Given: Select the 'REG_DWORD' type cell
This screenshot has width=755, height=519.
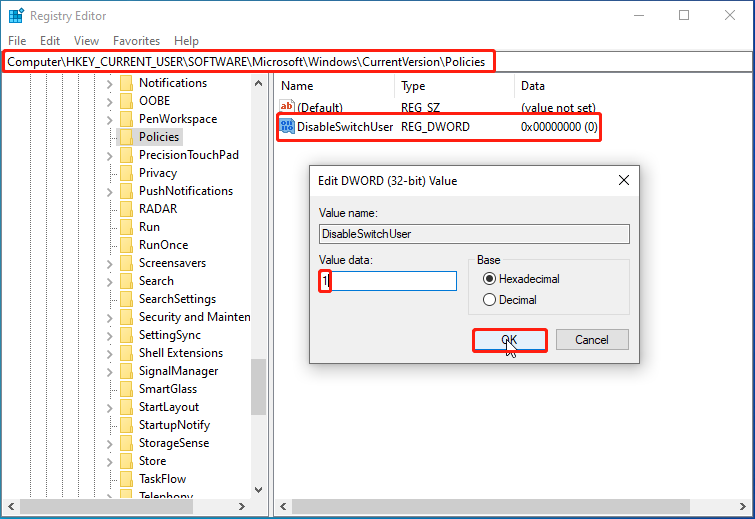Looking at the screenshot, I should (x=435, y=127).
